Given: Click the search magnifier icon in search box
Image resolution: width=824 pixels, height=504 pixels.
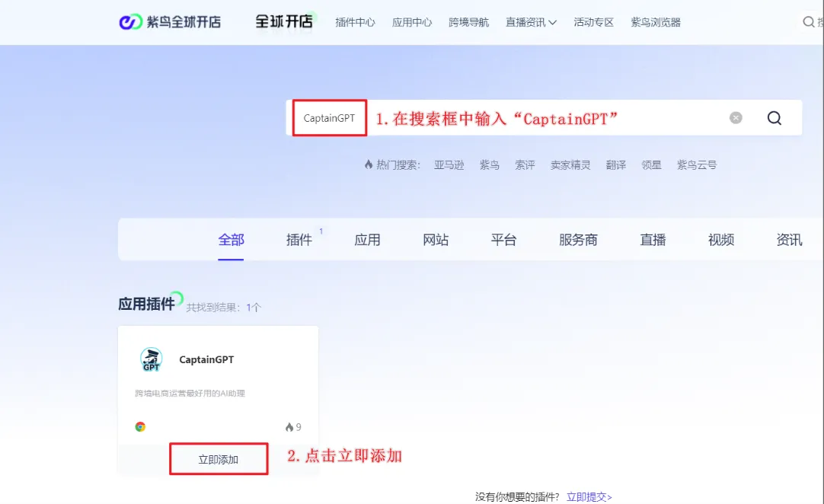Looking at the screenshot, I should click(774, 118).
